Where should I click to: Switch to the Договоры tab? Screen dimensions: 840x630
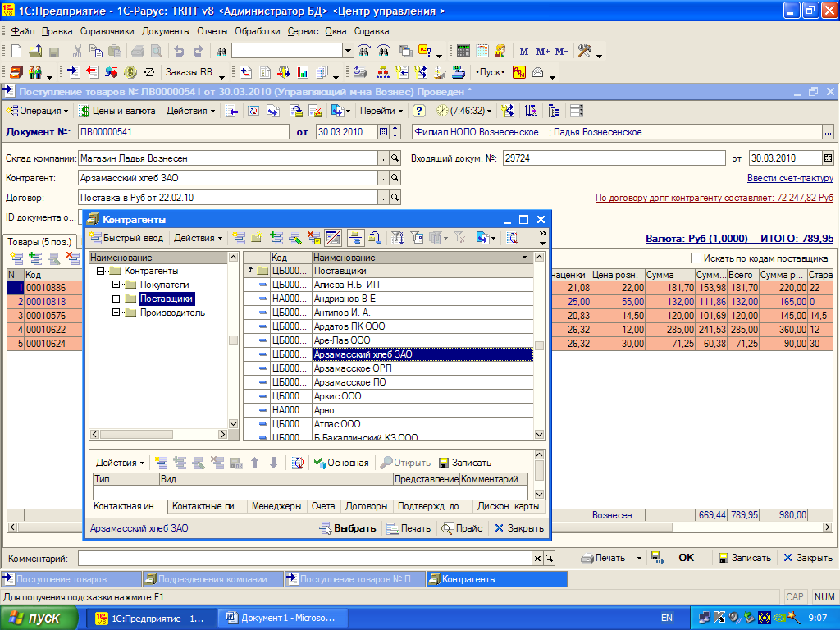(367, 506)
